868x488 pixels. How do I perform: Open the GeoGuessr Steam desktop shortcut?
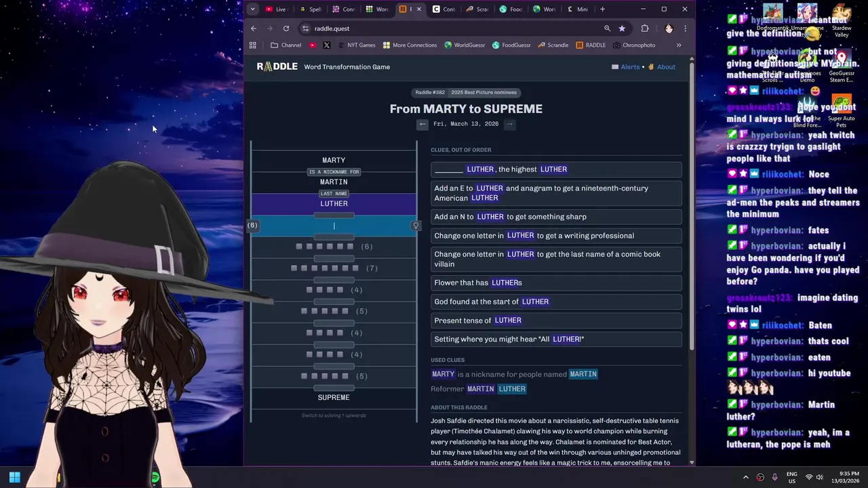pyautogui.click(x=842, y=65)
